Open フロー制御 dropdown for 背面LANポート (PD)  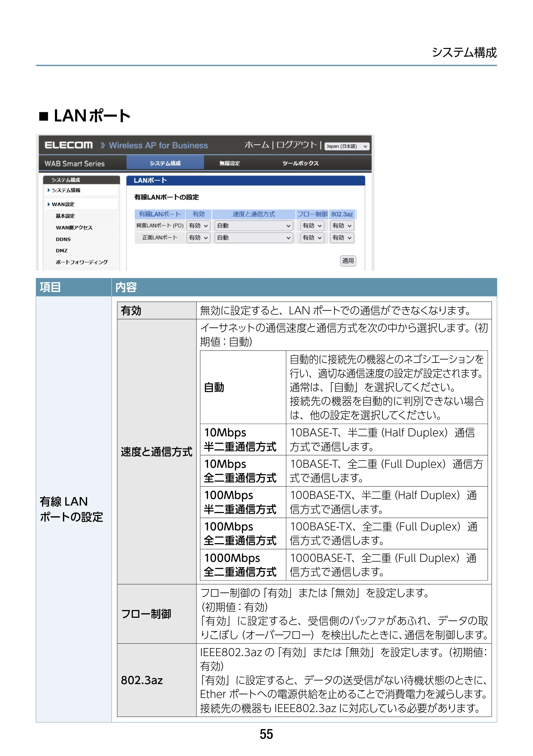(312, 226)
